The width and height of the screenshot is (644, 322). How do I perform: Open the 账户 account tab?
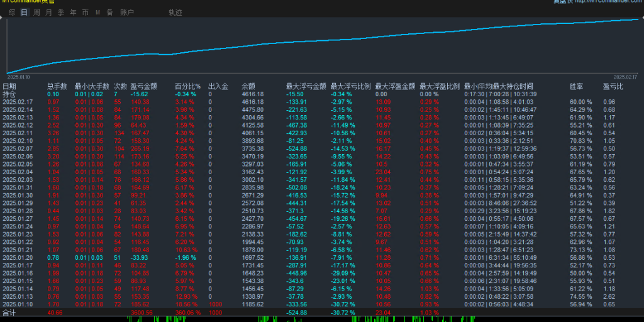[x=126, y=12]
